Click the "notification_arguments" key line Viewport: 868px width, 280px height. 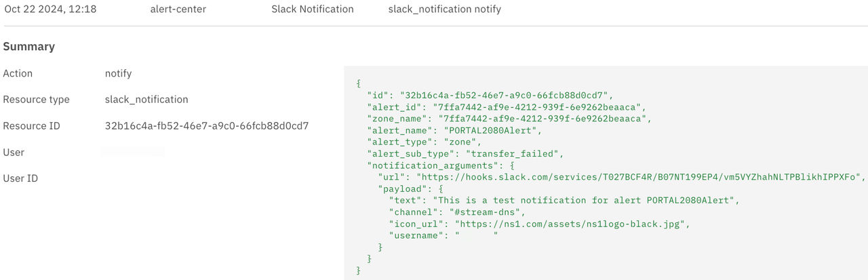[441, 165]
